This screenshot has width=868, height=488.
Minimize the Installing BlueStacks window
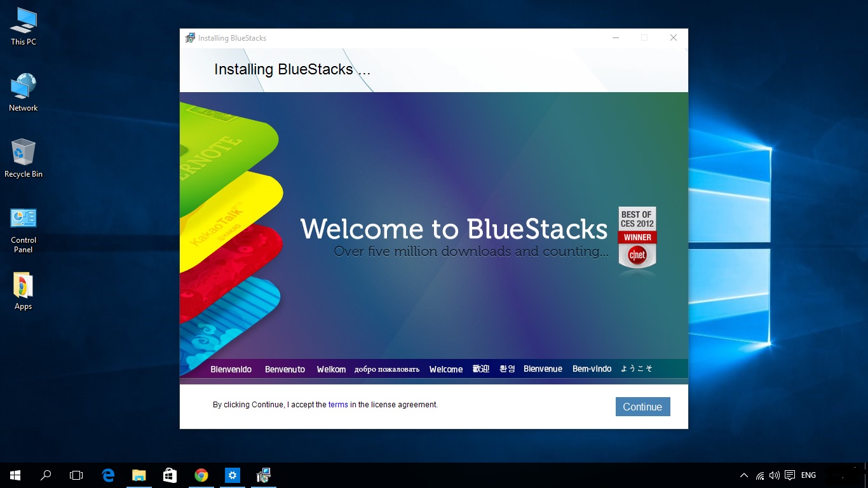616,38
